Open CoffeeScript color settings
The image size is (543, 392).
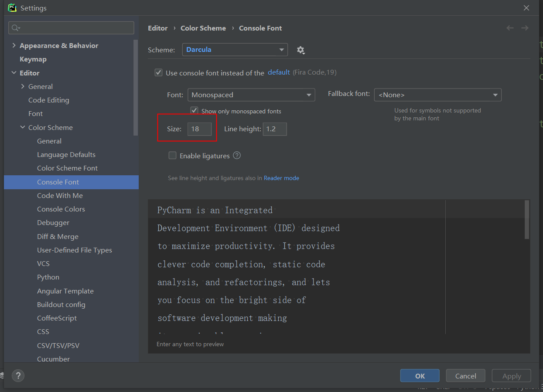pyautogui.click(x=57, y=318)
